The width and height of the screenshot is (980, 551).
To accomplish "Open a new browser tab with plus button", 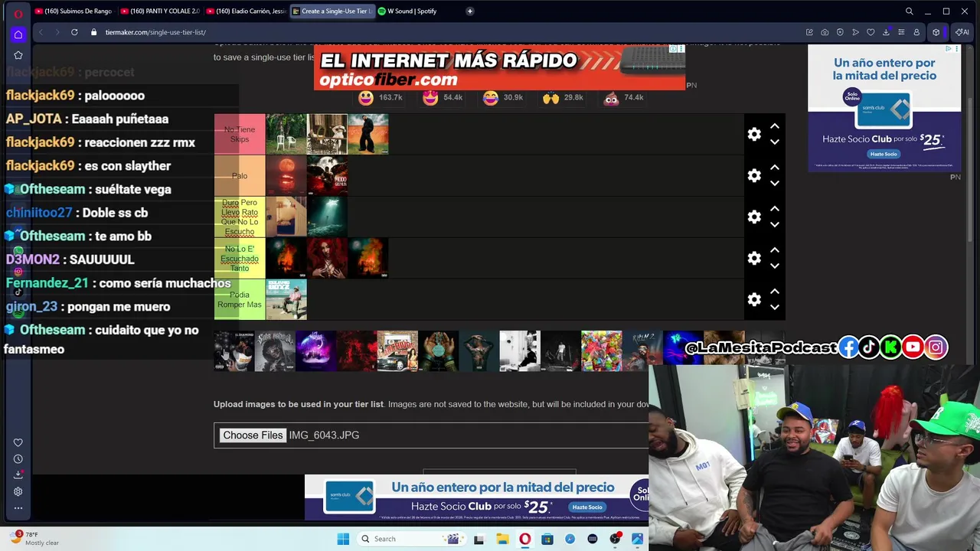I will pyautogui.click(x=469, y=11).
